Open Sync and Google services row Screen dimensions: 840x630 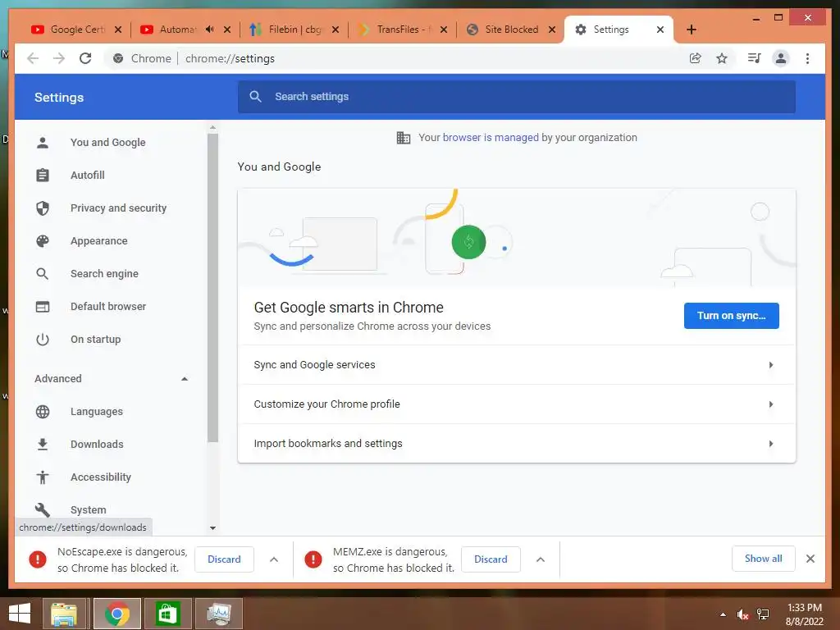[x=517, y=365]
